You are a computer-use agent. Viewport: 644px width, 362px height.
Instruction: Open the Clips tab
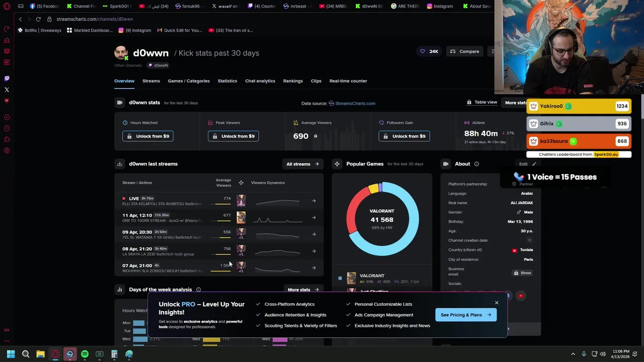pos(316,81)
